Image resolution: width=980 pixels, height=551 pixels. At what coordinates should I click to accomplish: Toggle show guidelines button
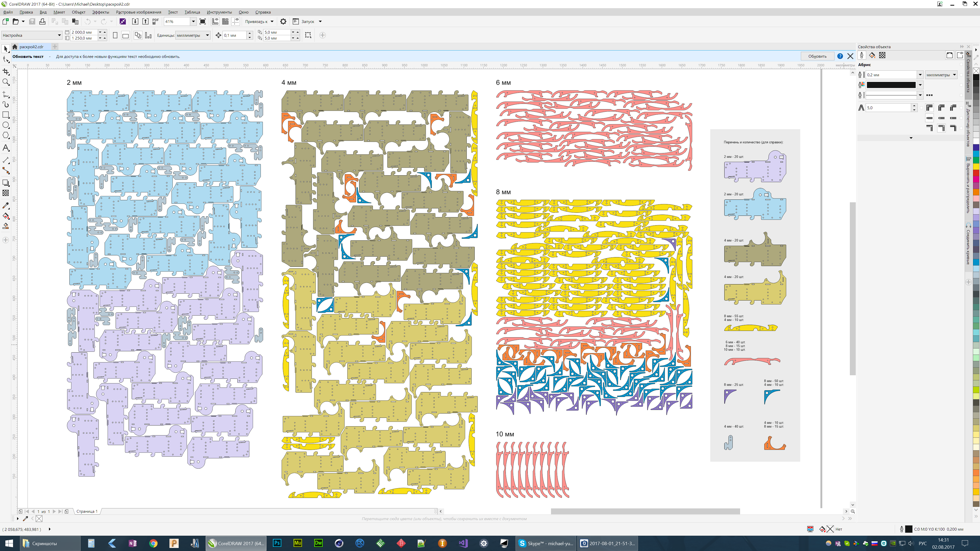236,22
